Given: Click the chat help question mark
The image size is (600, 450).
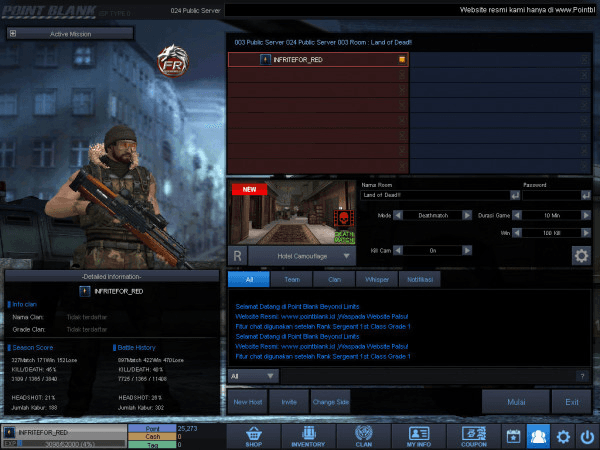Looking at the screenshot, I should tap(582, 377).
